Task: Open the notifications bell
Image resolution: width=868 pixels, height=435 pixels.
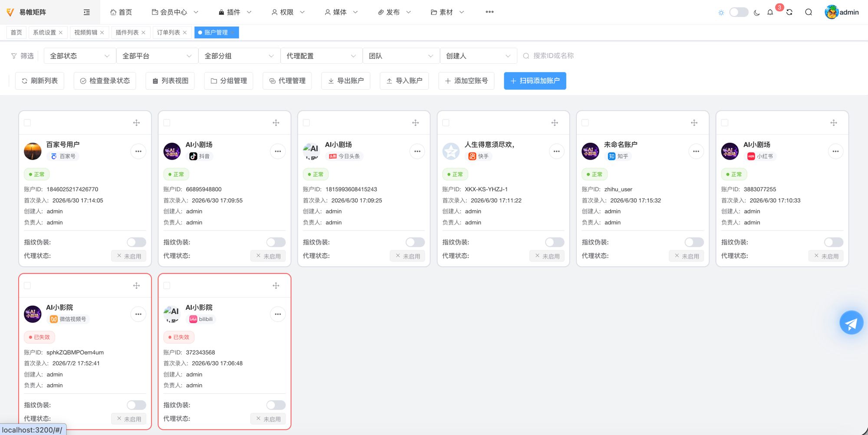Action: click(x=770, y=12)
